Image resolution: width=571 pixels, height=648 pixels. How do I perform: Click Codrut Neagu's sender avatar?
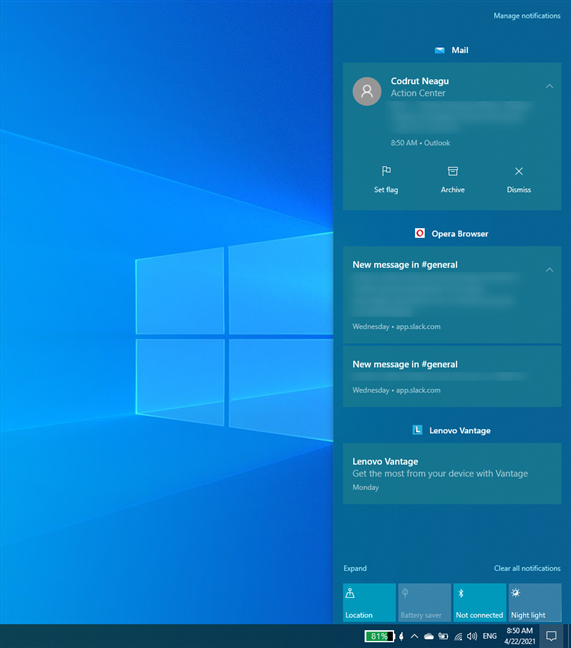(367, 91)
